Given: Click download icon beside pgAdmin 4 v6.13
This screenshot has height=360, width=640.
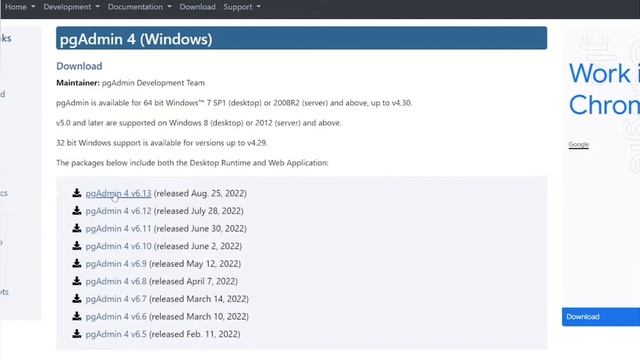Looking at the screenshot, I should coord(77,193).
